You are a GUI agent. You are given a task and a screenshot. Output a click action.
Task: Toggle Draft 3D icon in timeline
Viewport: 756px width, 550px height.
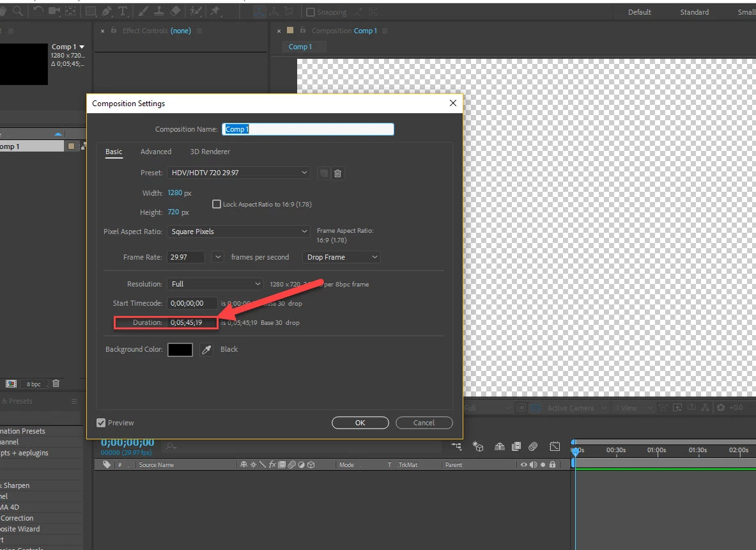[478, 446]
